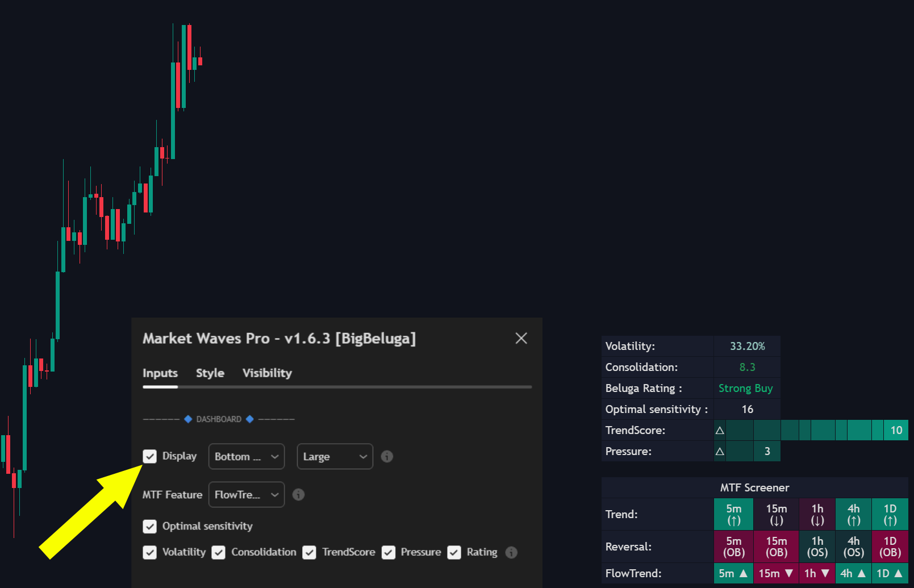
Task: Select the Reversal 15m (OB) cell
Action: (777, 547)
